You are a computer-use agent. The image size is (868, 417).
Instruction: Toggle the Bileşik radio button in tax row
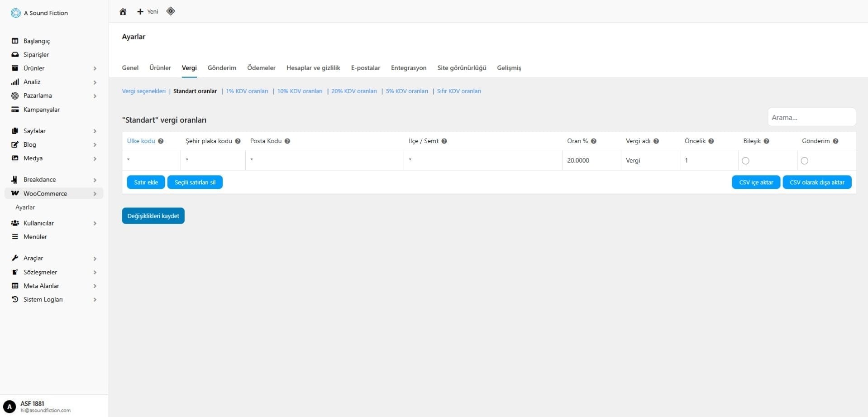[x=745, y=161]
